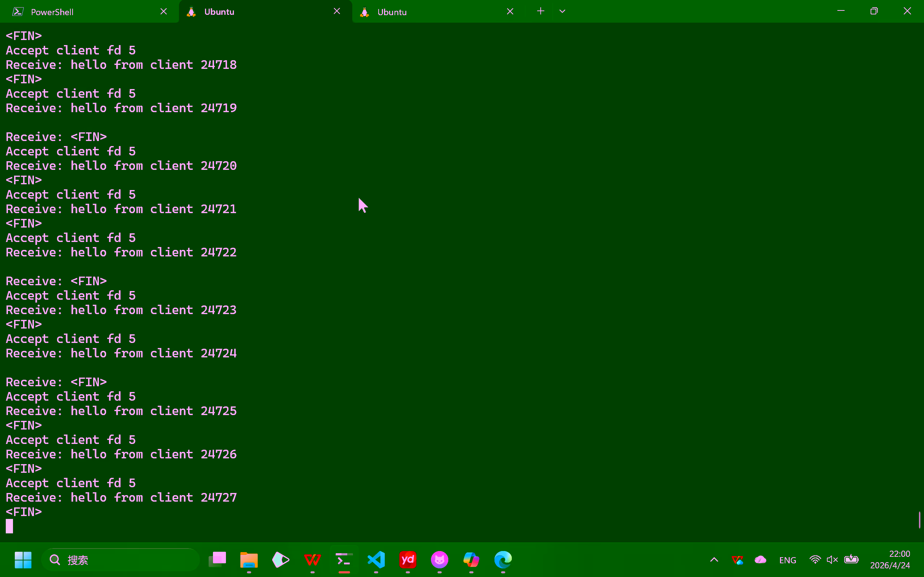Open the Copilot app in the taskbar
Image resolution: width=924 pixels, height=577 pixels.
471,560
